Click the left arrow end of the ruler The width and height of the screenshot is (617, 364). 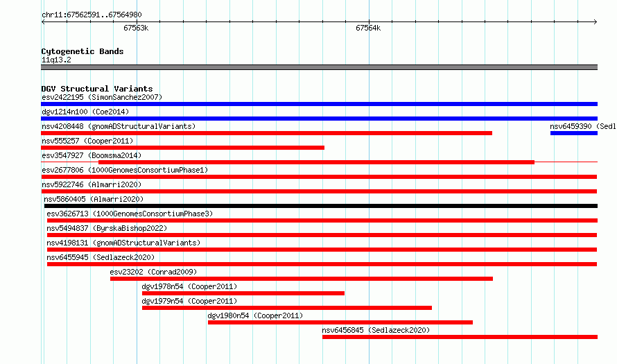pos(43,22)
